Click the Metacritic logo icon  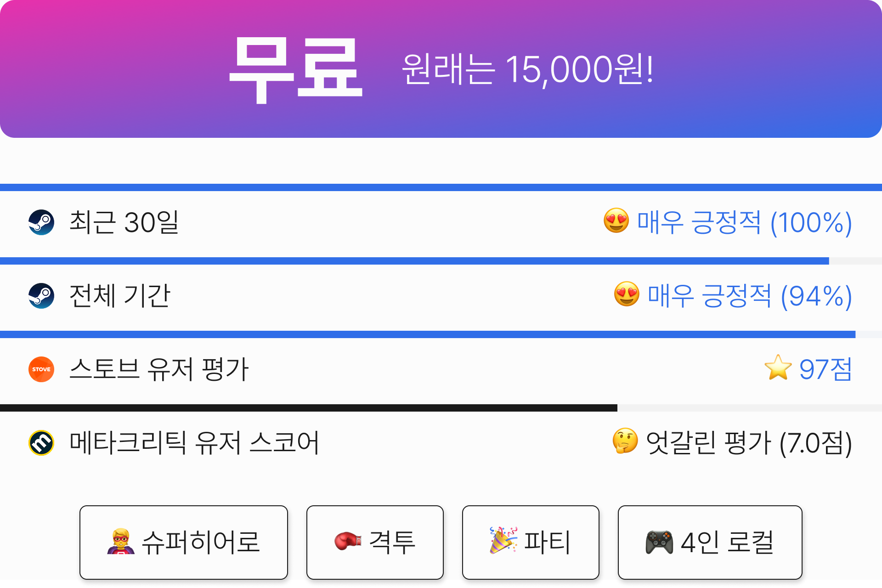(41, 443)
